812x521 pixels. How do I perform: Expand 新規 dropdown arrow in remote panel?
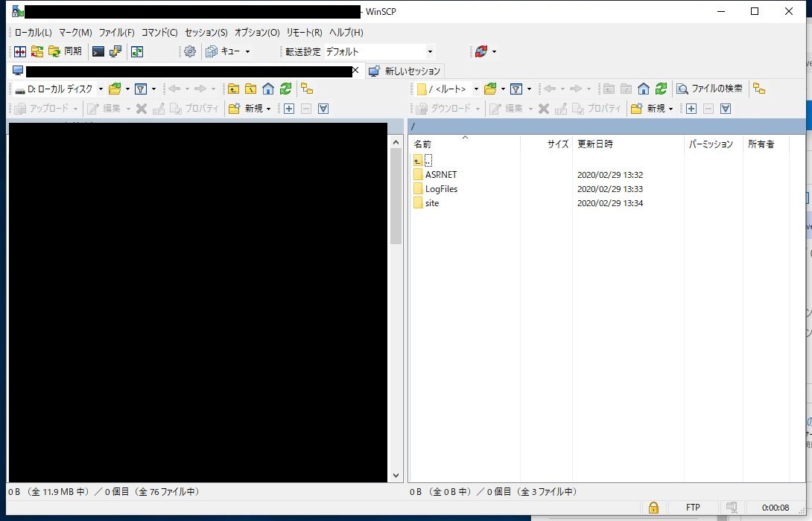(670, 109)
